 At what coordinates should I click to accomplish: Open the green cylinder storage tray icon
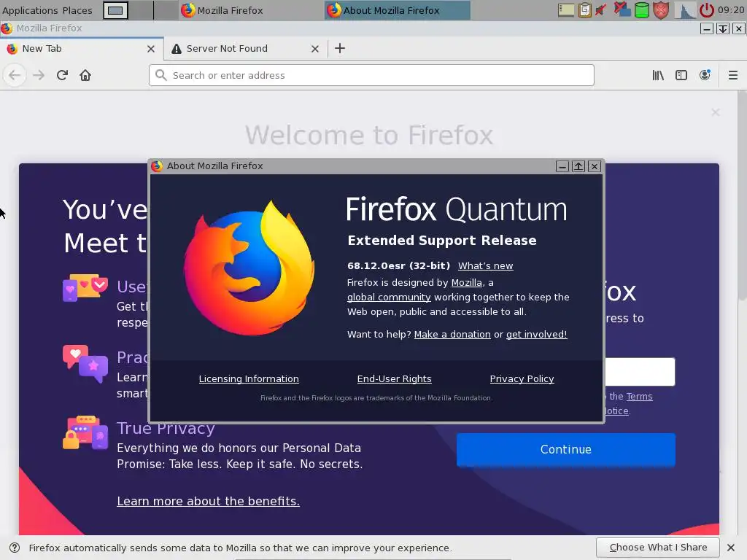pyautogui.click(x=642, y=10)
